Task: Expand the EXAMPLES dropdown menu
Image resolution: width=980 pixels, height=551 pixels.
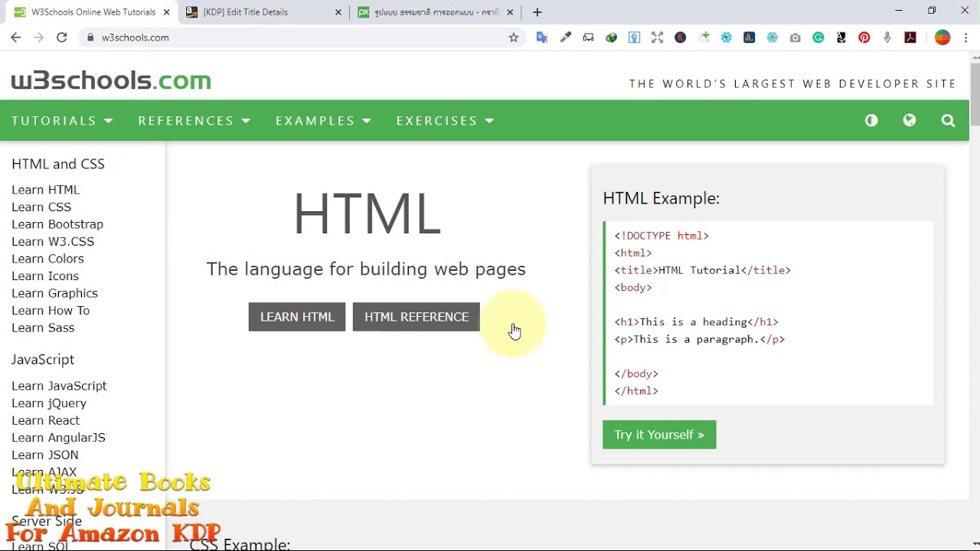Action: pyautogui.click(x=323, y=121)
